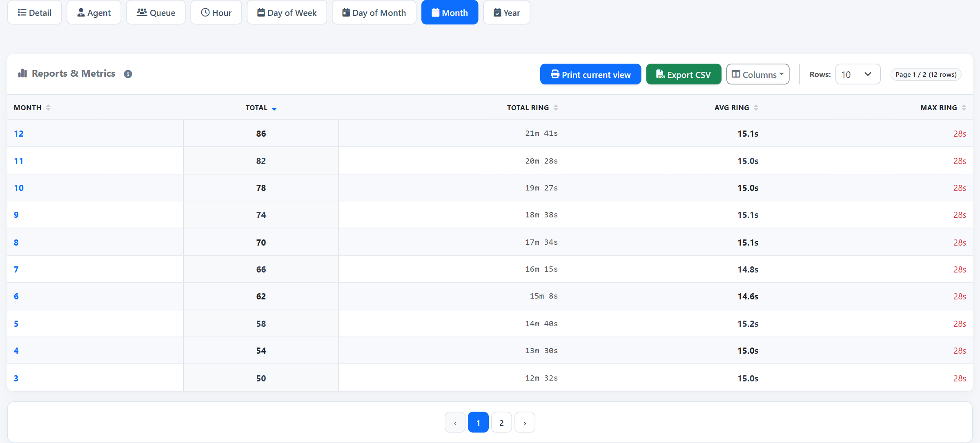Switch to the Queue tab
Screen dimensions: 980x443
(x=156, y=13)
